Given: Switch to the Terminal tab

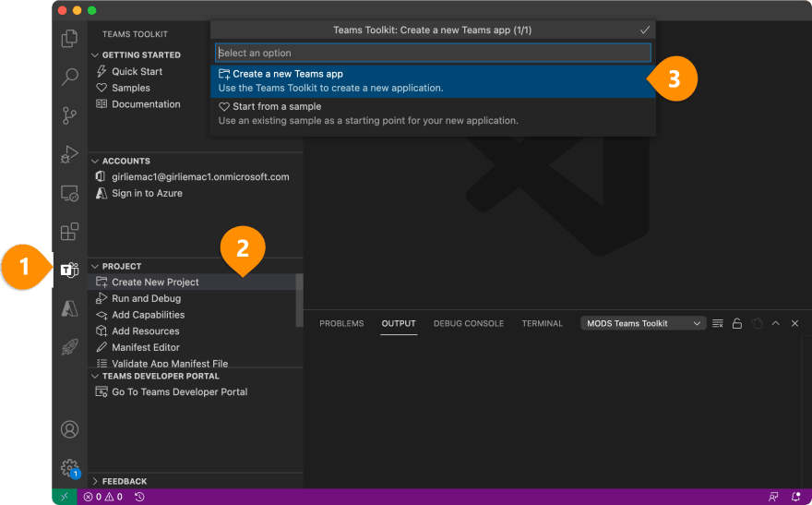Looking at the screenshot, I should pyautogui.click(x=543, y=323).
